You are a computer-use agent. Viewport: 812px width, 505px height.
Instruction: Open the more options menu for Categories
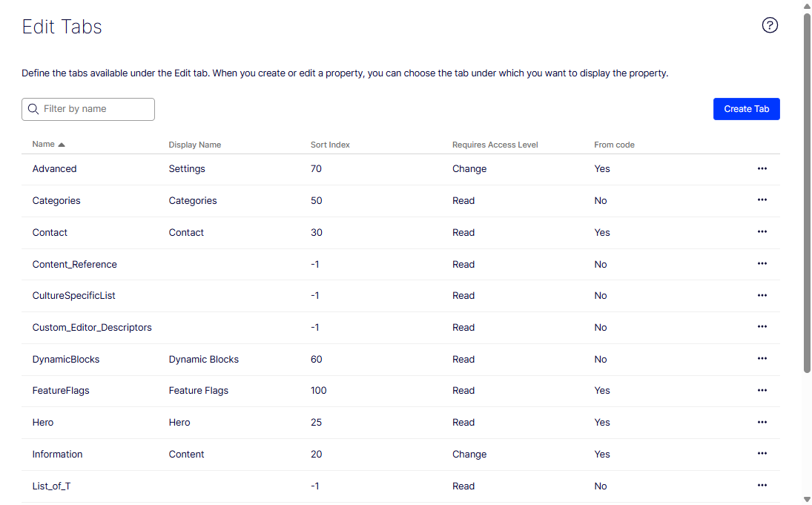click(x=762, y=200)
